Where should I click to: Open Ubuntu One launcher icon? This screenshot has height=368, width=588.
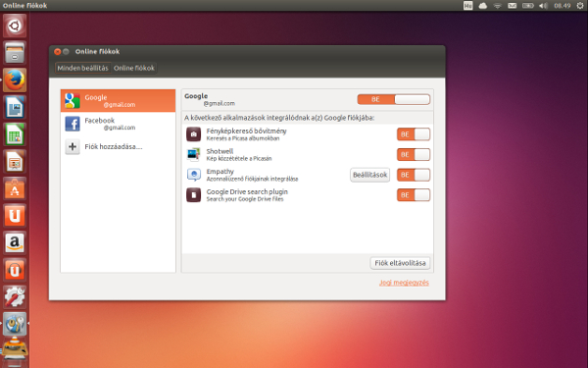pyautogui.click(x=15, y=216)
